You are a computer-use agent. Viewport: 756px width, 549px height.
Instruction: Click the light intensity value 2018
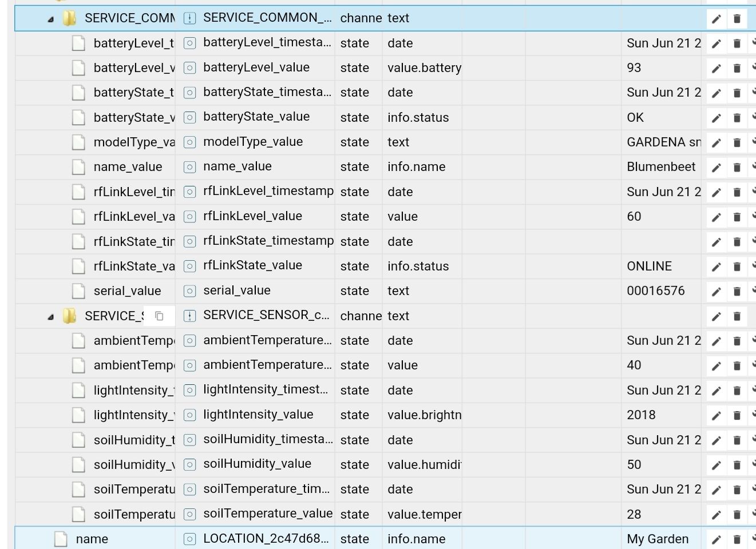click(x=641, y=415)
